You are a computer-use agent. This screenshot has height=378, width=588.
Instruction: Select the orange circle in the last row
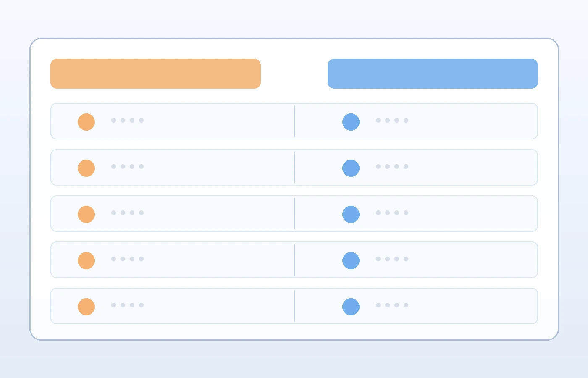click(86, 307)
